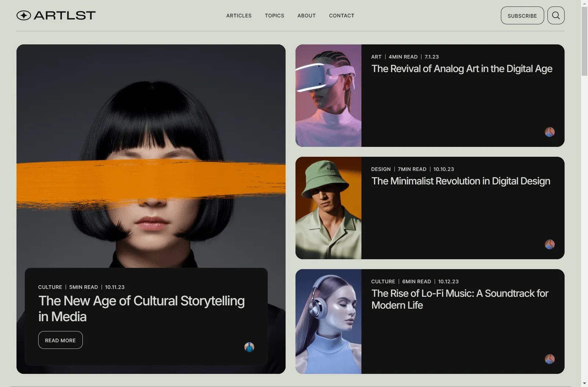This screenshot has height=387, width=588.
Task: Click the '6MIN READ' text
Action: pyautogui.click(x=416, y=282)
